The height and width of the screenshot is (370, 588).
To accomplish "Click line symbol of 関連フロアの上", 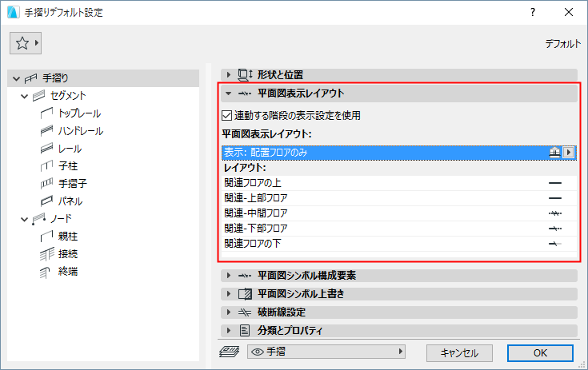I will pyautogui.click(x=555, y=183).
